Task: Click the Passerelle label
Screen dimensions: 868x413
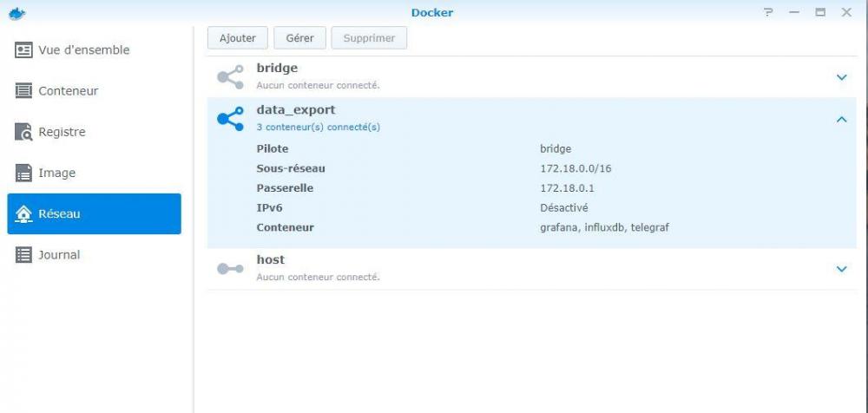Action: click(x=285, y=188)
